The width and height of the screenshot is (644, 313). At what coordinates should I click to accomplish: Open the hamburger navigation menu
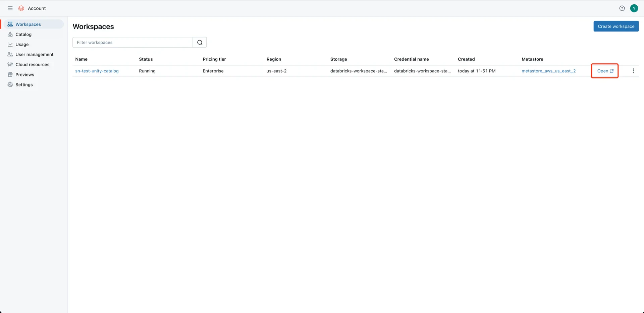[x=10, y=8]
